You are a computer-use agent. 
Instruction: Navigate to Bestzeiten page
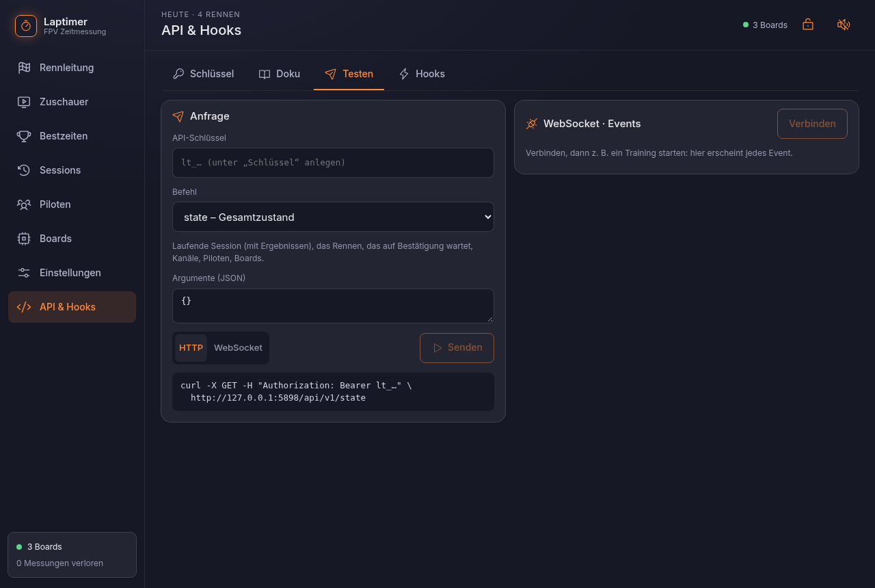point(72,136)
